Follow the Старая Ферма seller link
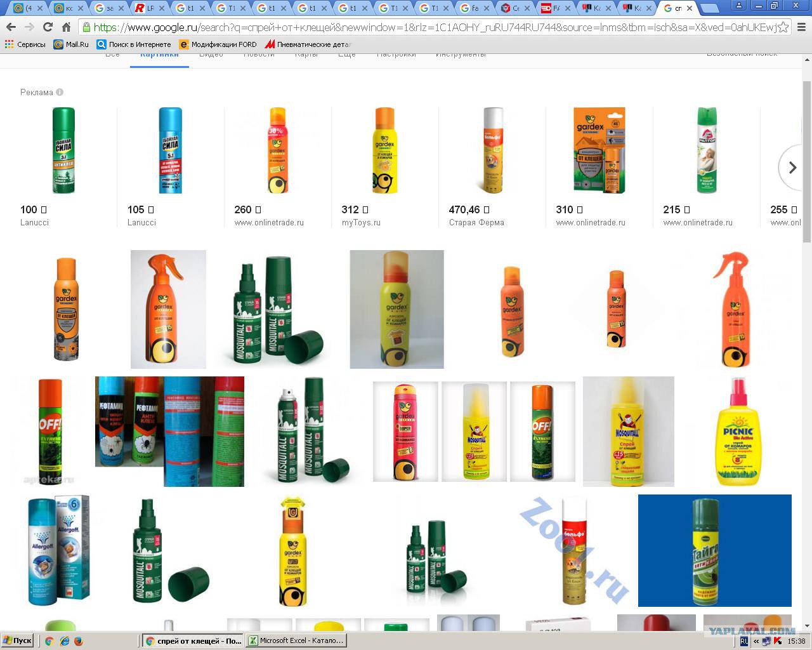The width and height of the screenshot is (812, 650). tap(476, 223)
